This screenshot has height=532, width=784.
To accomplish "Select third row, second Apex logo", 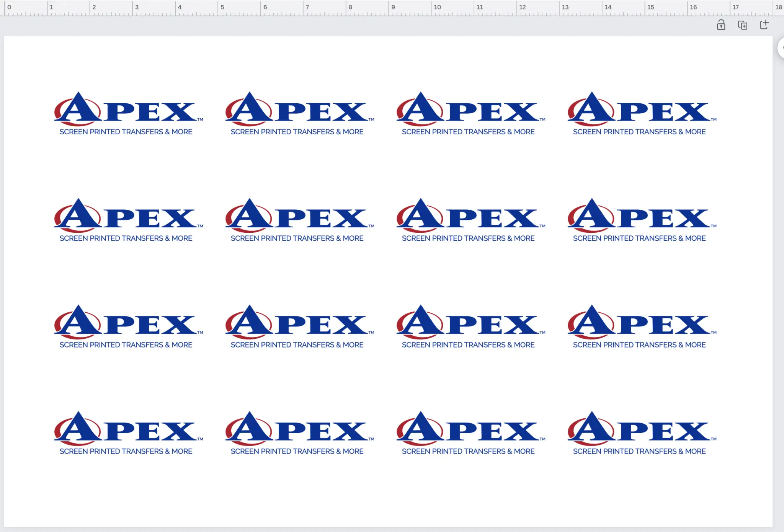I will point(299,327).
